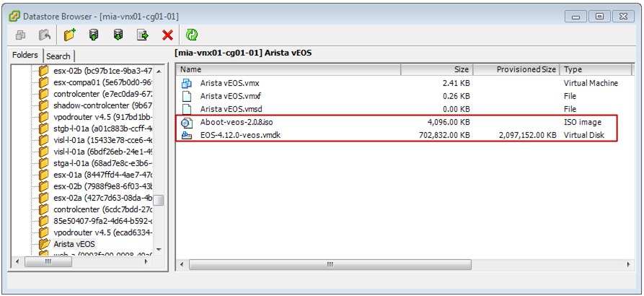The image size is (644, 296).
Task: Click the folder tree's vertical scroll down arrow
Action: (159, 250)
